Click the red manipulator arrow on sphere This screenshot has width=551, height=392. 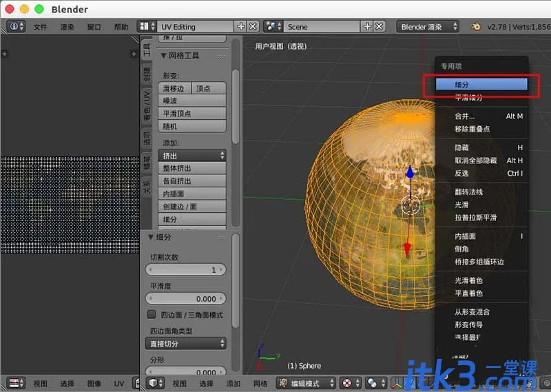(407, 249)
